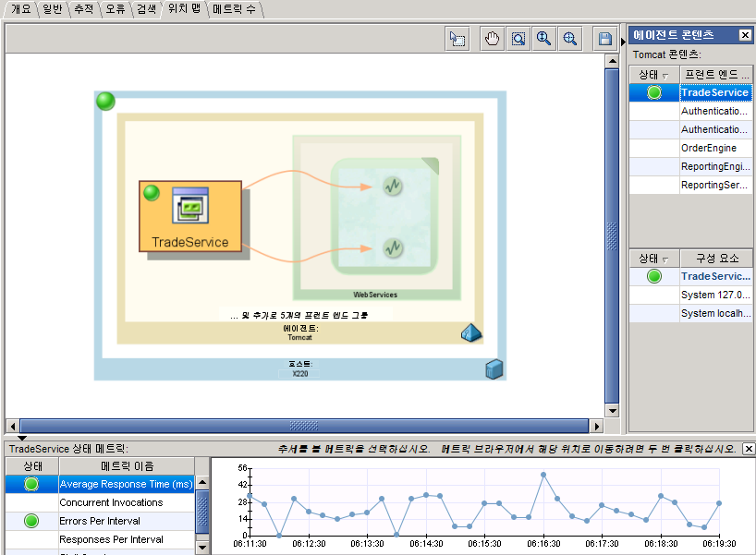Select the marquee selection tool in map toolbar

[x=457, y=39]
